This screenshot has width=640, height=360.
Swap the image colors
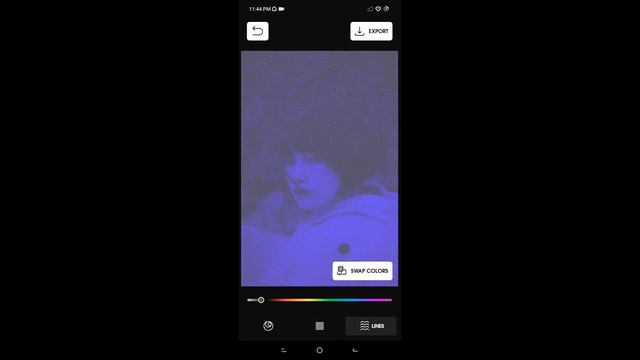pyautogui.click(x=362, y=271)
